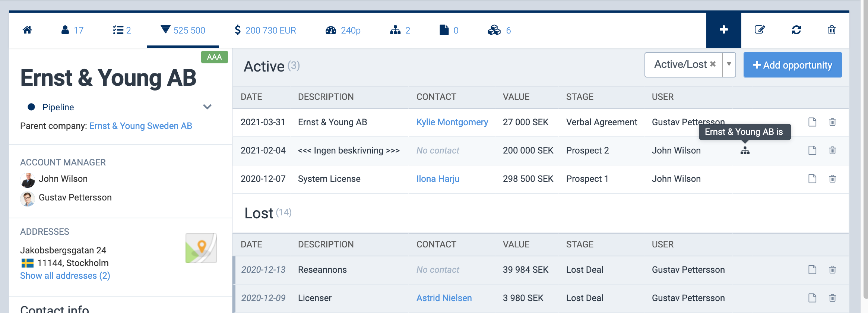Open the Active/Lost filter dropdown arrow
Viewport: 868px width, 313px height.
coord(729,64)
